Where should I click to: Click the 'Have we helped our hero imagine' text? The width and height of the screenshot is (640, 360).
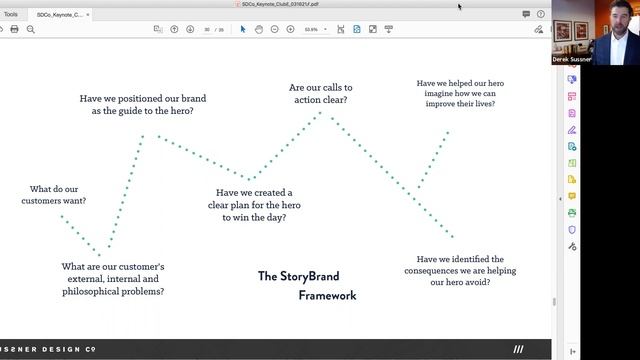460,93
